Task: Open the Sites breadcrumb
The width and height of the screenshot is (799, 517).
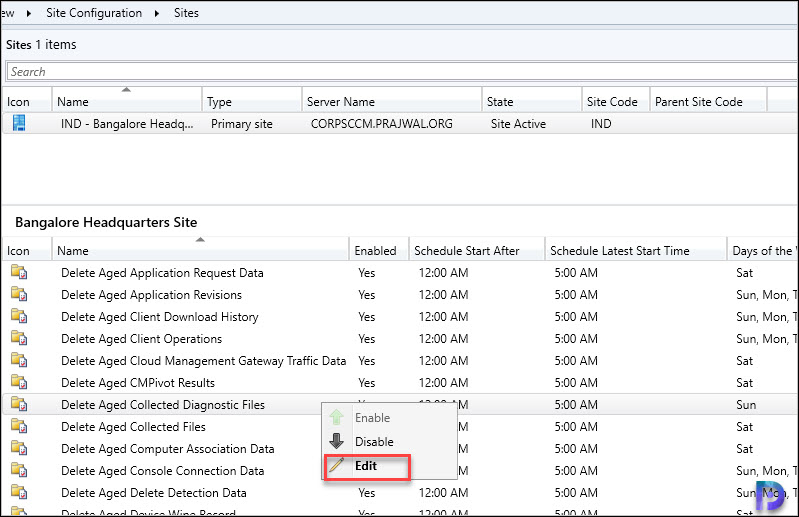Action: (x=186, y=13)
